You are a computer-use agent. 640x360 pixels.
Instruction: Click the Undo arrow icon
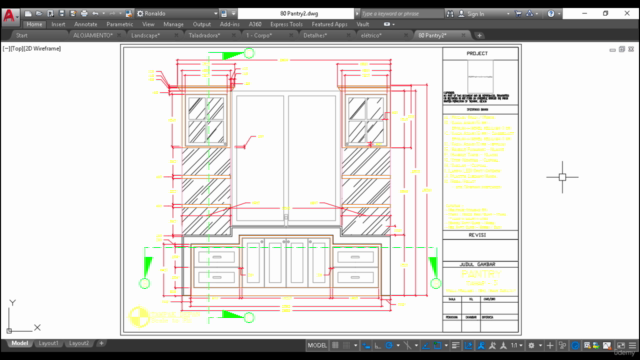click(x=95, y=13)
